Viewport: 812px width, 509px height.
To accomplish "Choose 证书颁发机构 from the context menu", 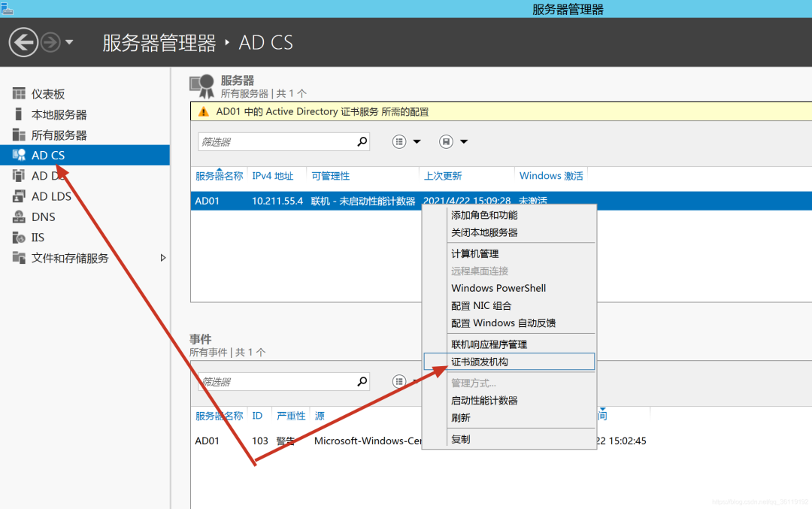I will tap(480, 362).
